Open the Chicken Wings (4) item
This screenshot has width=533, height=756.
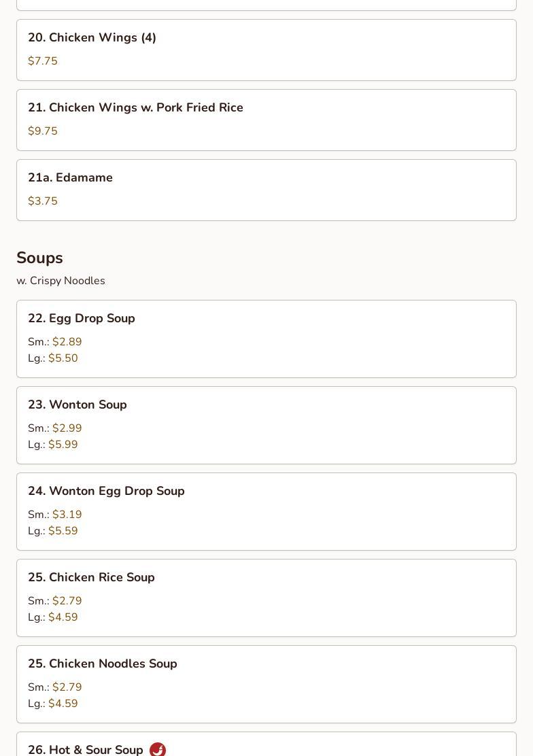pyautogui.click(x=92, y=38)
